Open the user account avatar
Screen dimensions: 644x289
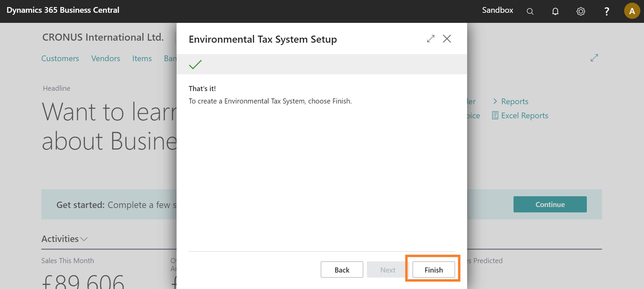coord(632,11)
